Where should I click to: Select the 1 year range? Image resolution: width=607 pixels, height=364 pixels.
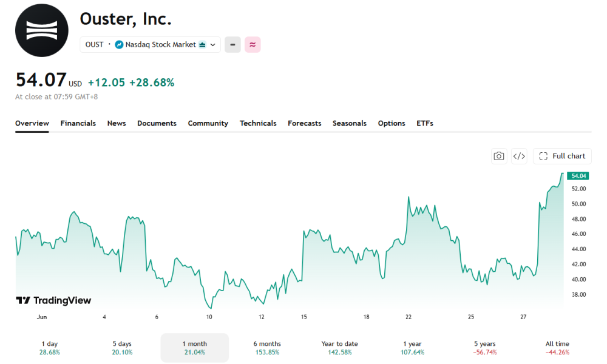[412, 348]
